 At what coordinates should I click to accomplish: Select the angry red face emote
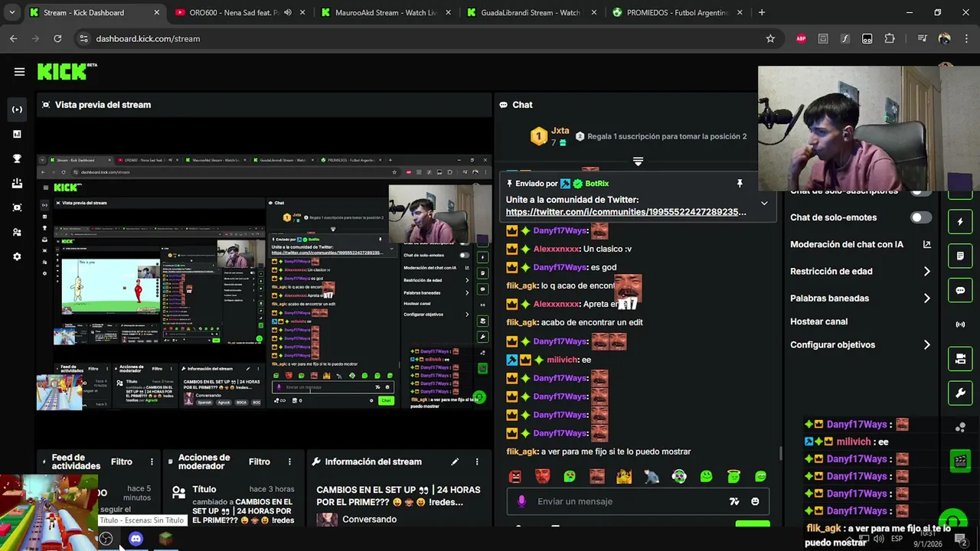click(x=515, y=477)
